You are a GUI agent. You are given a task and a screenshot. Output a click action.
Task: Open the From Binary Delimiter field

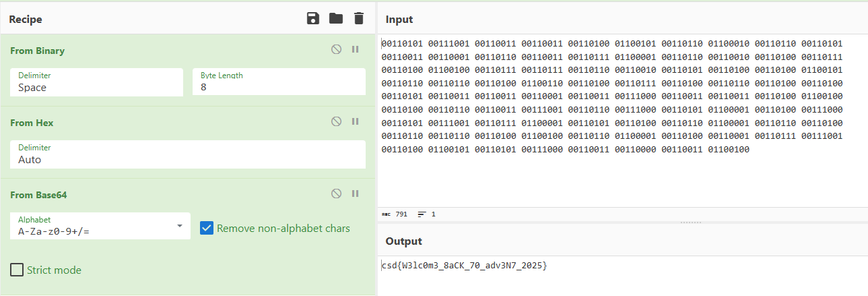pos(96,87)
